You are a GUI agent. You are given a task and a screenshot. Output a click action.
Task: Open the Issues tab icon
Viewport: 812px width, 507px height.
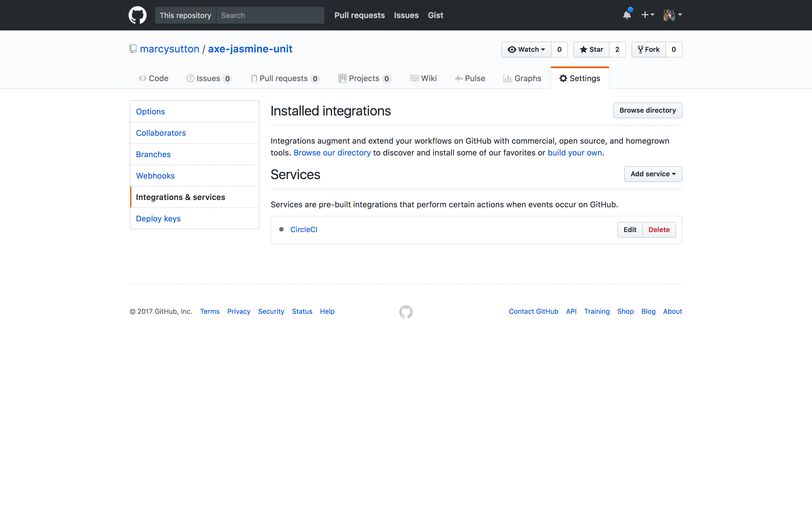pyautogui.click(x=190, y=78)
